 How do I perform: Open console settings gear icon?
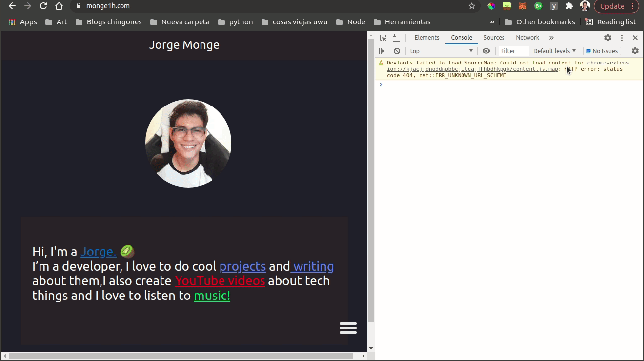coord(635,51)
